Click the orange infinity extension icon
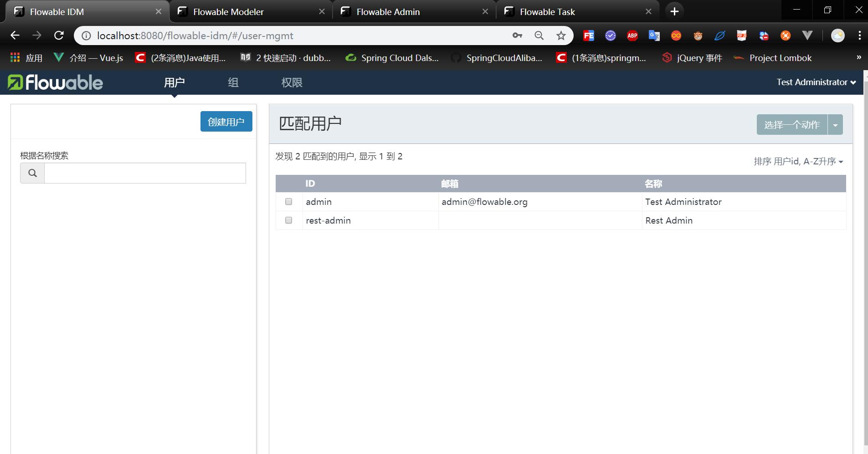The width and height of the screenshot is (868, 454). [676, 36]
